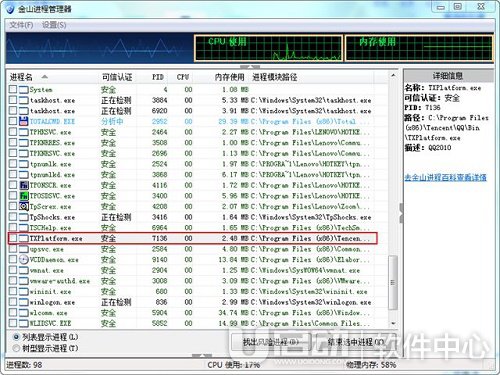This screenshot has width=500, height=375.
Task: Select the TPKNRSVC.exe process name
Action: 52,153
